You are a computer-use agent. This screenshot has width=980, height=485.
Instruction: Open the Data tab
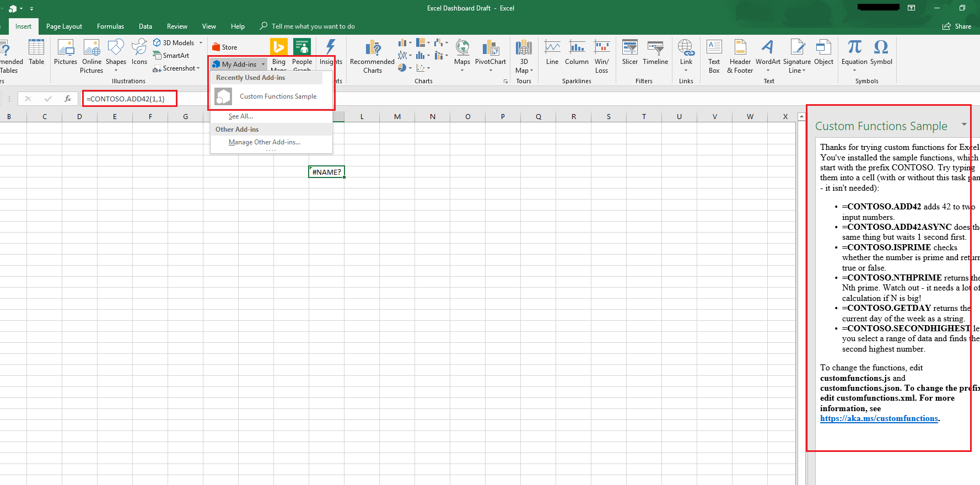pos(146,26)
